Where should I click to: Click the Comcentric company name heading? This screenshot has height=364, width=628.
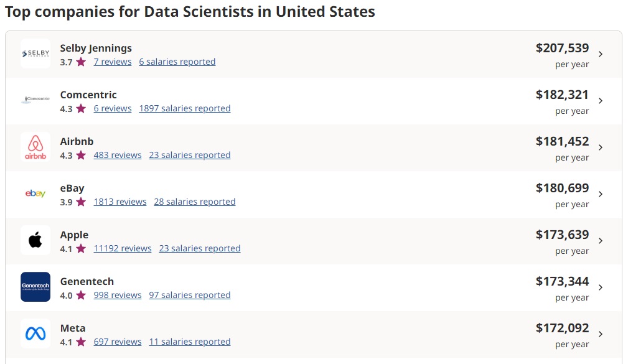click(x=88, y=95)
